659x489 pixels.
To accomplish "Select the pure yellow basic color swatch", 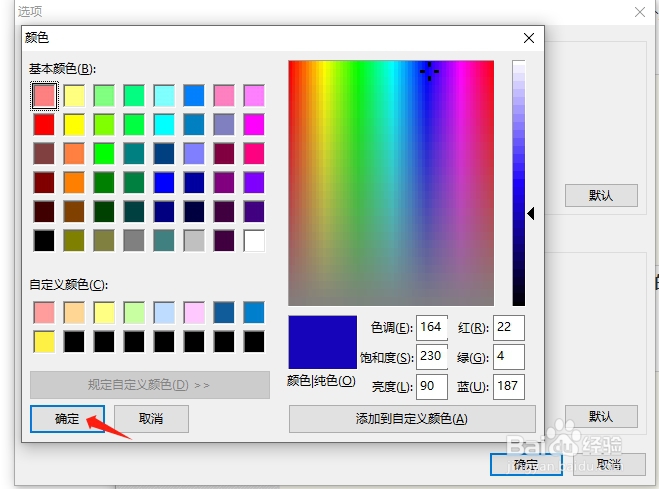I will tap(74, 125).
